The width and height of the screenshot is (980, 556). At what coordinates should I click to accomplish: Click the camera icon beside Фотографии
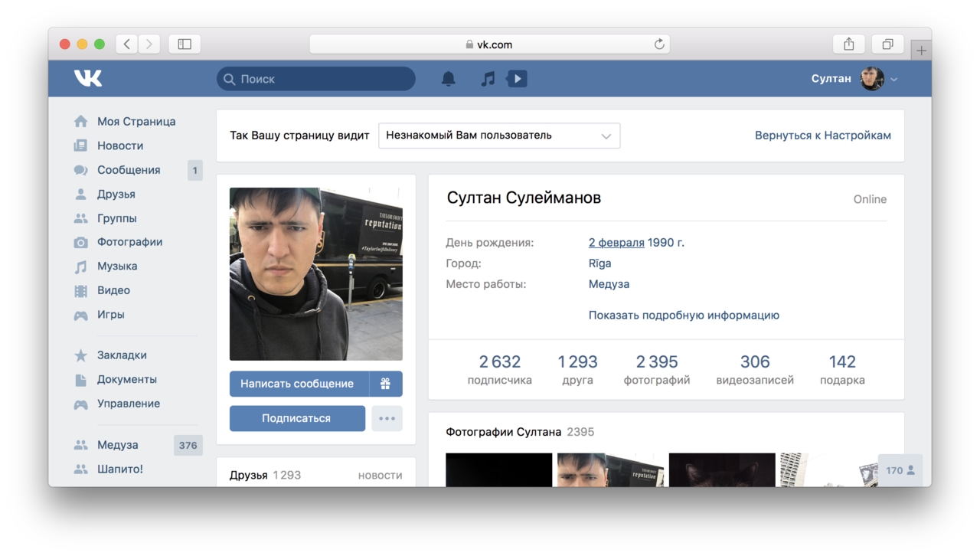click(80, 242)
